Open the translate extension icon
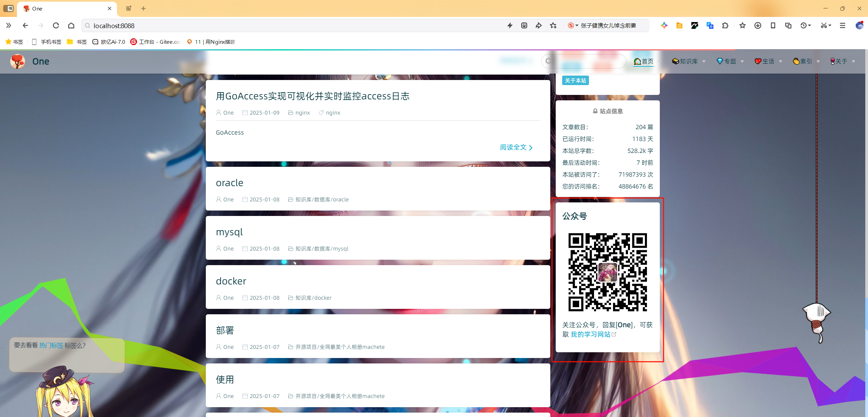Viewport: 868px width, 417px height. click(710, 25)
